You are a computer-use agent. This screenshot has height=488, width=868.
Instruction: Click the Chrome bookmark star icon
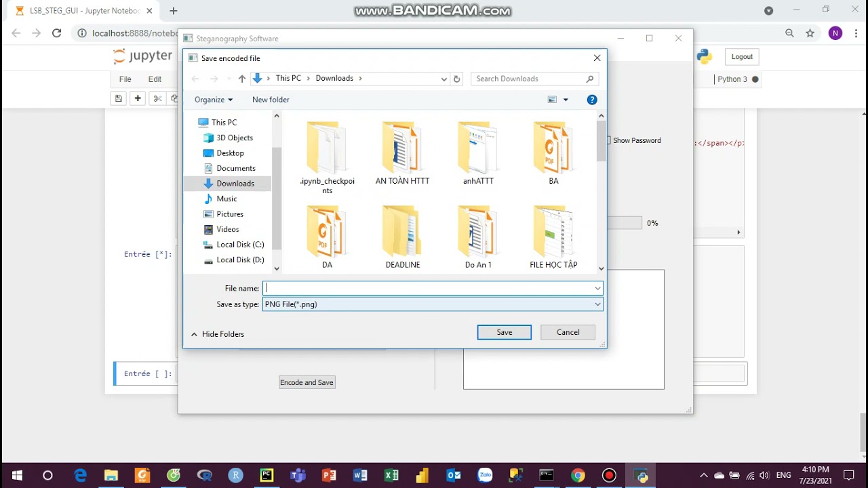[x=810, y=33]
